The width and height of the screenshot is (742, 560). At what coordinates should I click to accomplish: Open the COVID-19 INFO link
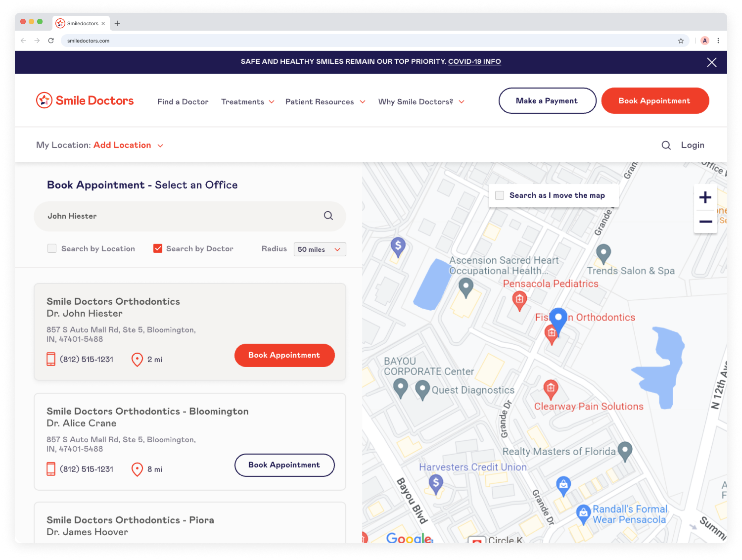[x=474, y=61]
